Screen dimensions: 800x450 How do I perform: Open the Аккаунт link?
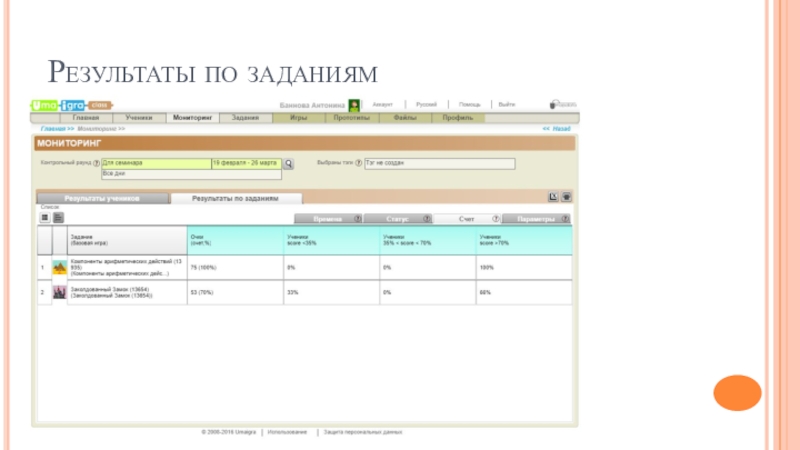(383, 105)
